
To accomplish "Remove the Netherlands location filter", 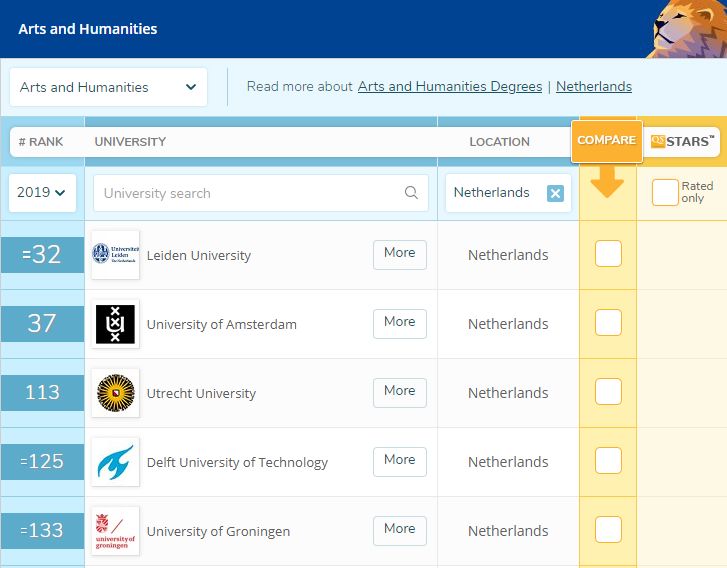I will (555, 193).
